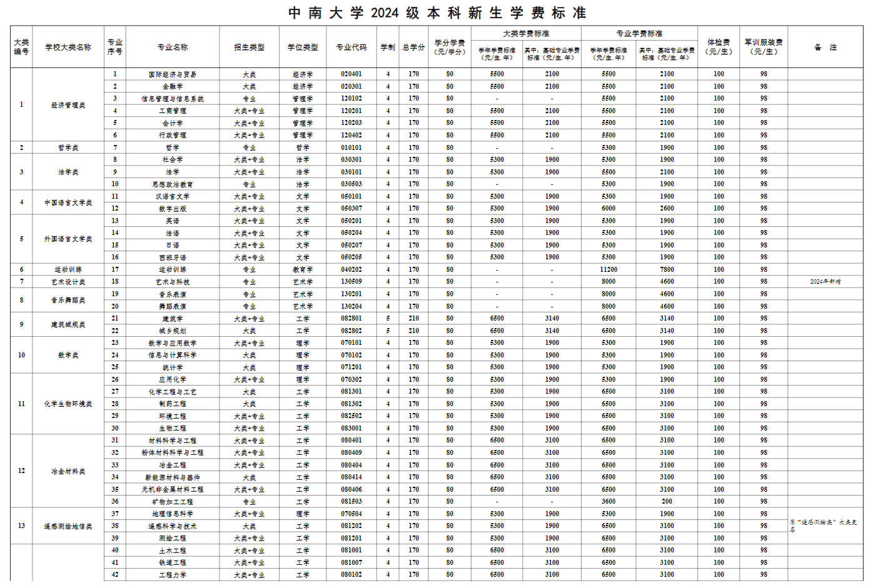Select the 哲学类 category name cell

pyautogui.click(x=67, y=147)
